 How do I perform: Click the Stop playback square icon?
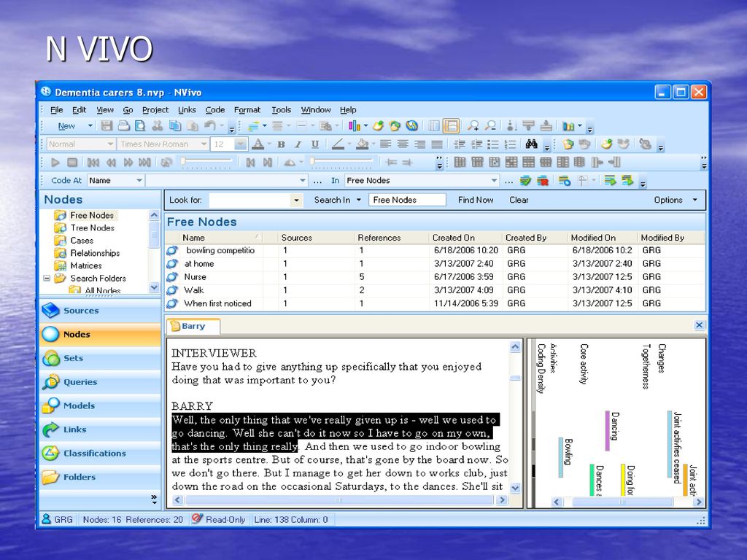(72, 163)
